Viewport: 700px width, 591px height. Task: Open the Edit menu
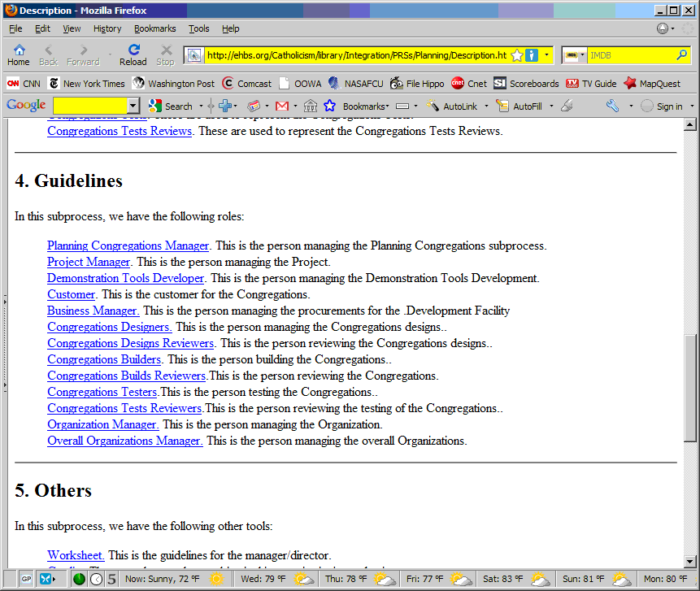pyautogui.click(x=42, y=28)
